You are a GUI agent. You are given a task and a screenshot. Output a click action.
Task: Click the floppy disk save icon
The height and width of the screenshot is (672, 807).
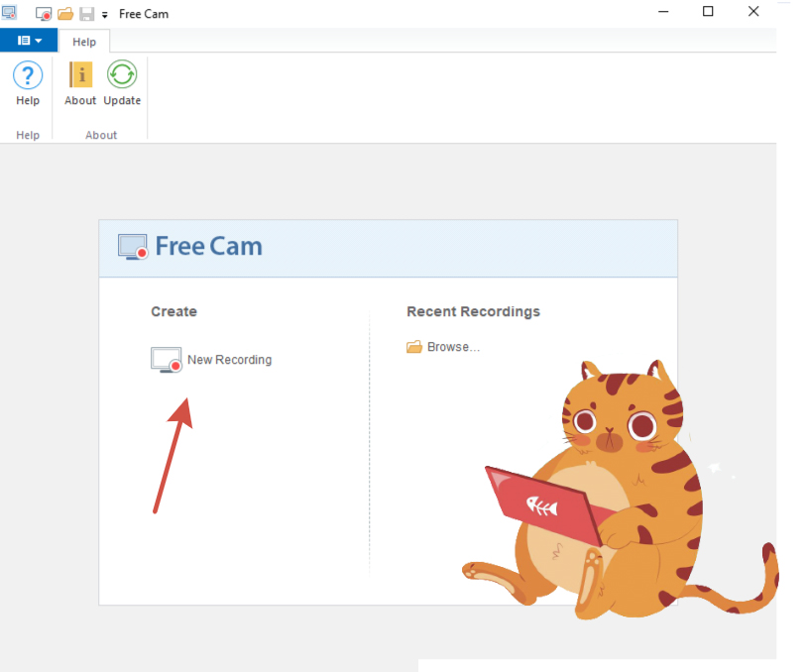pos(86,14)
